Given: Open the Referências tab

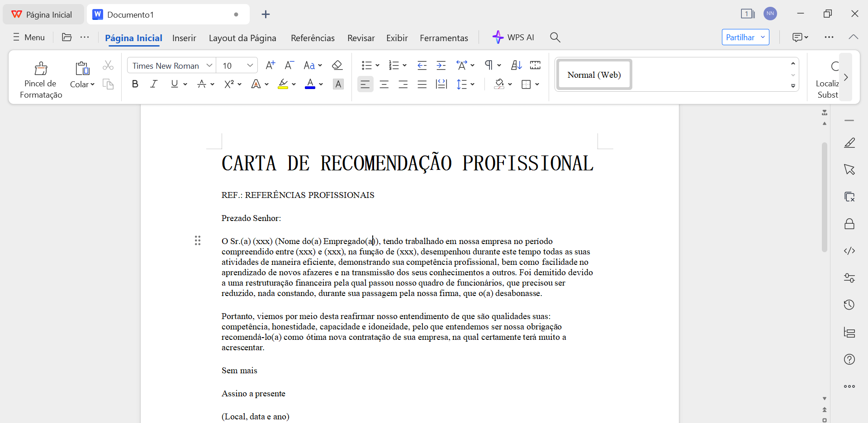Looking at the screenshot, I should coord(313,38).
